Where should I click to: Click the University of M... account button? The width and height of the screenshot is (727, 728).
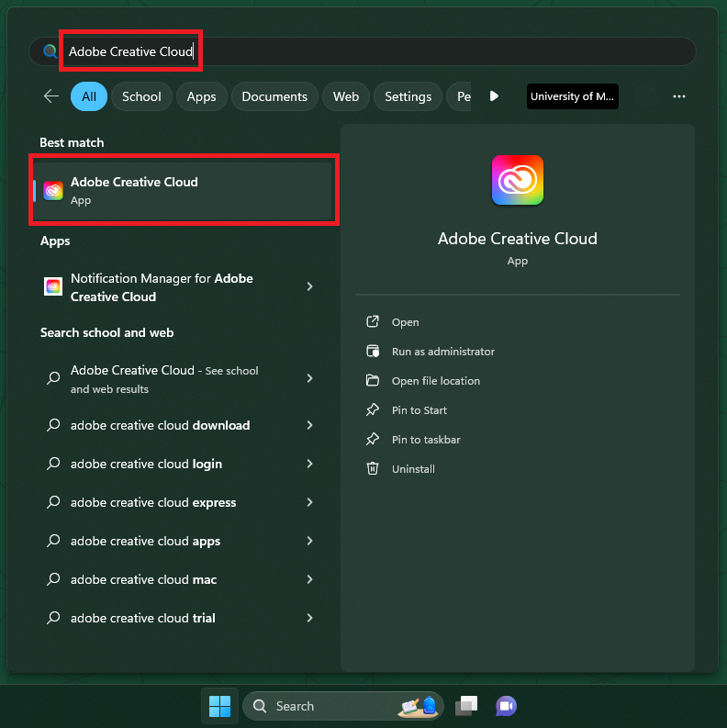572,96
